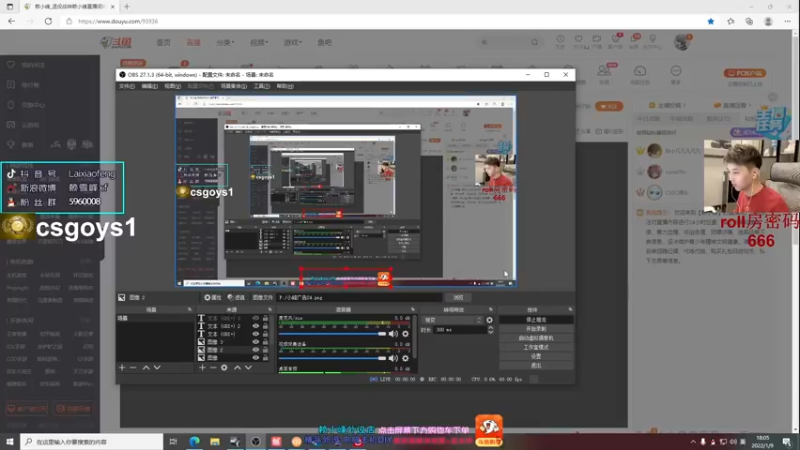This screenshot has width=800, height=450.
Task: Open 首页 tab on Douyu site
Action: 163,42
